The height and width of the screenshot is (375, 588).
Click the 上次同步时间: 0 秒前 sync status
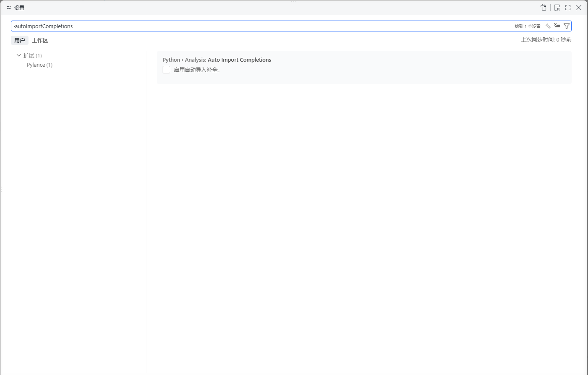coord(546,39)
